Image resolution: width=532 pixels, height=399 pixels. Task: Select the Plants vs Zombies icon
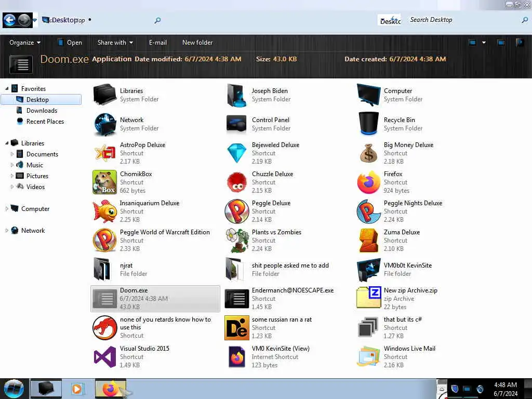pyautogui.click(x=236, y=240)
